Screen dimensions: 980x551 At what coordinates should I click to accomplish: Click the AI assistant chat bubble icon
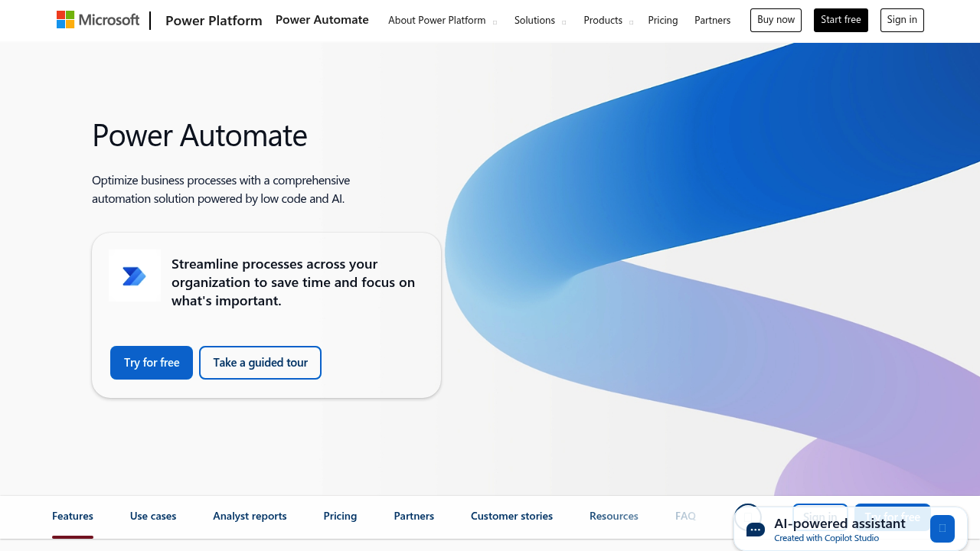755,530
